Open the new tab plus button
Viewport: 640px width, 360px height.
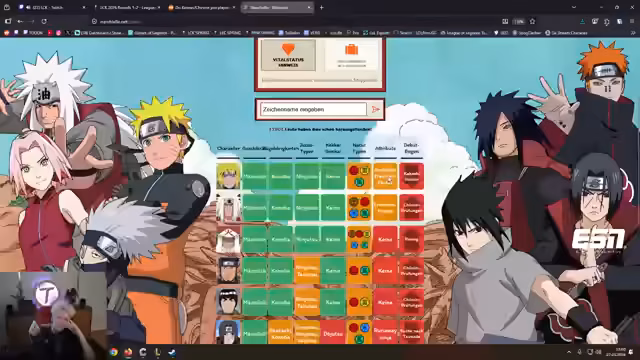pos(321,7)
